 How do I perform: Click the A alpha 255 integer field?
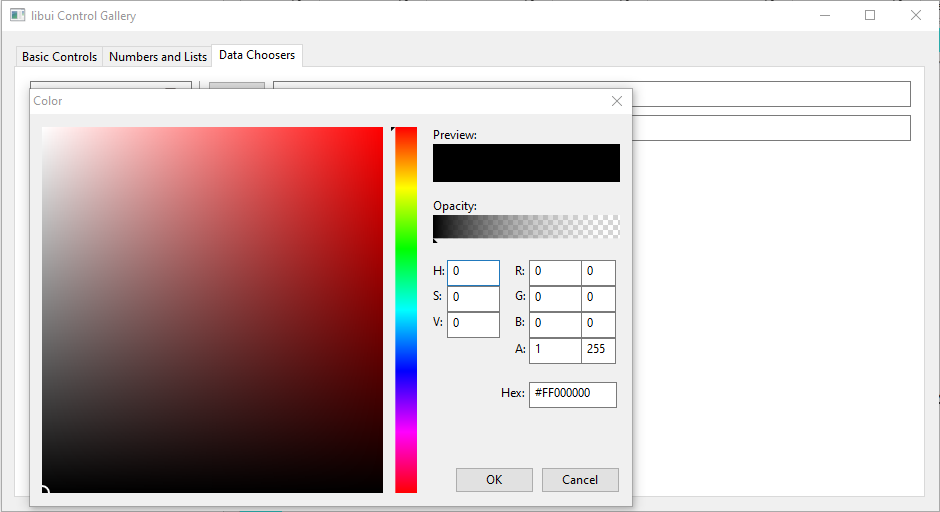click(598, 350)
